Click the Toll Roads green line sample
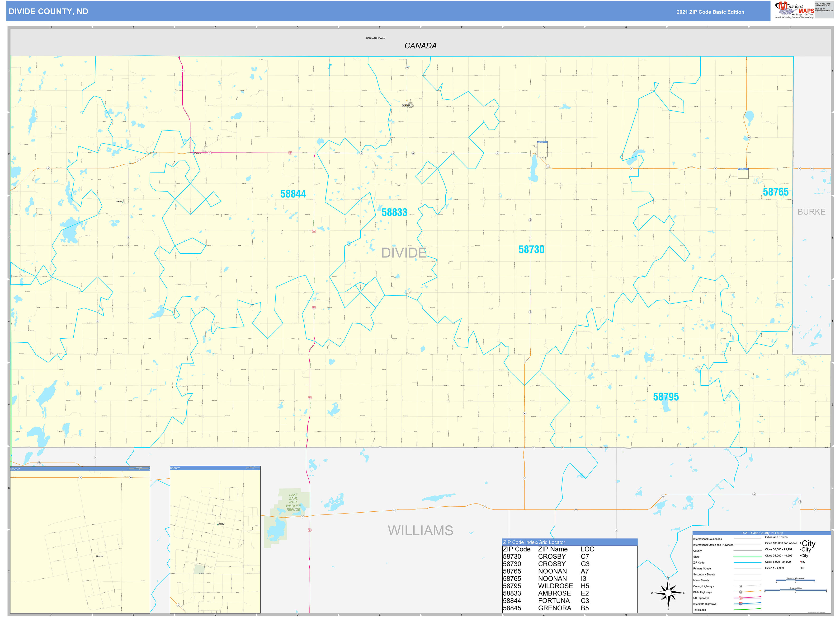This screenshot has width=840, height=617. click(747, 610)
